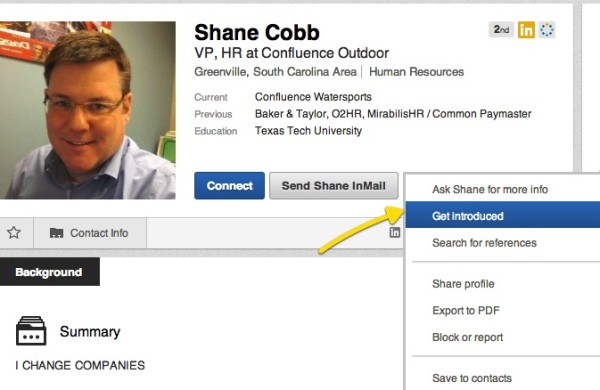Select Export to PDF option
Viewport: 600px width, 390px height.
pos(466,310)
